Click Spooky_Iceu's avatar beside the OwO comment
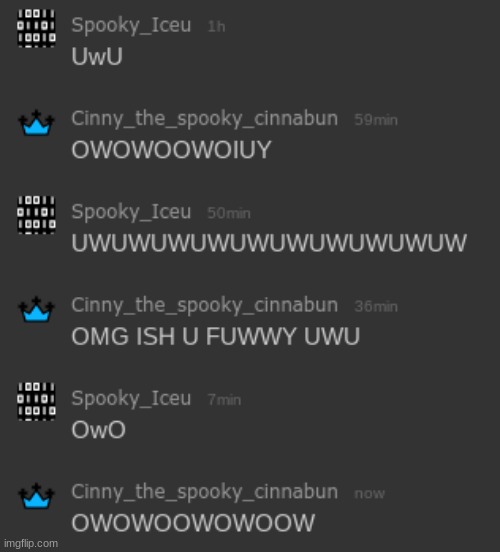The width and height of the screenshot is (500, 552). (x=37, y=402)
